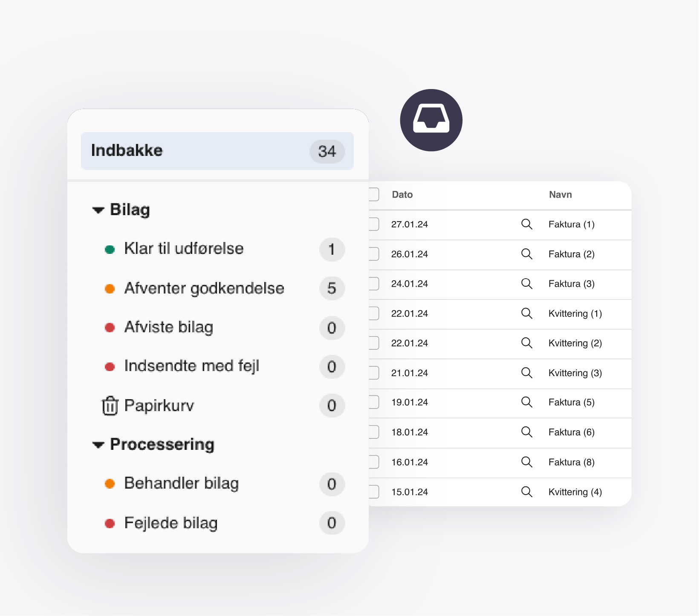The width and height of the screenshot is (699, 616).
Task: Open magnifier icon on Faktura (6) row
Action: click(527, 432)
